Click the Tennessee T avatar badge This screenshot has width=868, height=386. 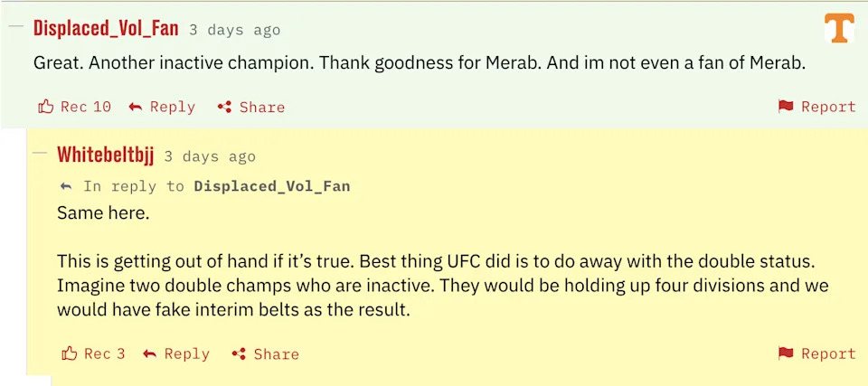[838, 28]
